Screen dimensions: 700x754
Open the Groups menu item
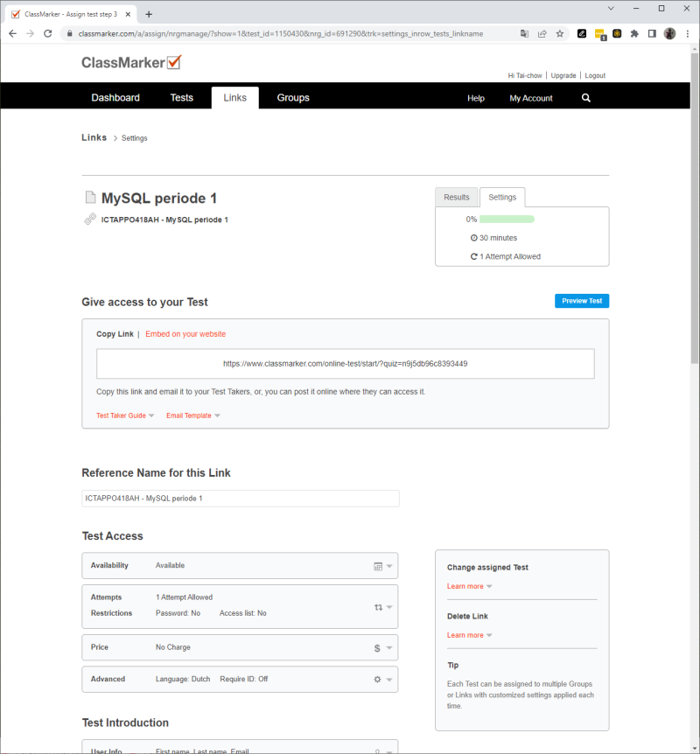(293, 98)
